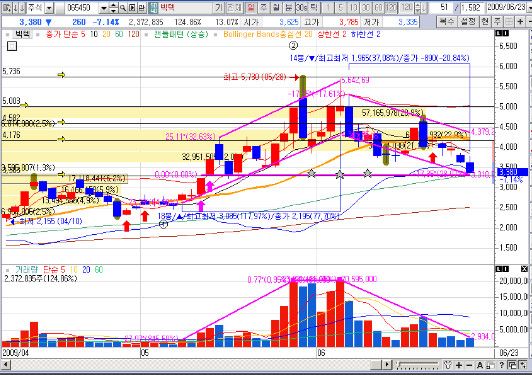This screenshot has height=375, width=532.
Task: Click the A text annotation icon
Action: coord(480,365)
